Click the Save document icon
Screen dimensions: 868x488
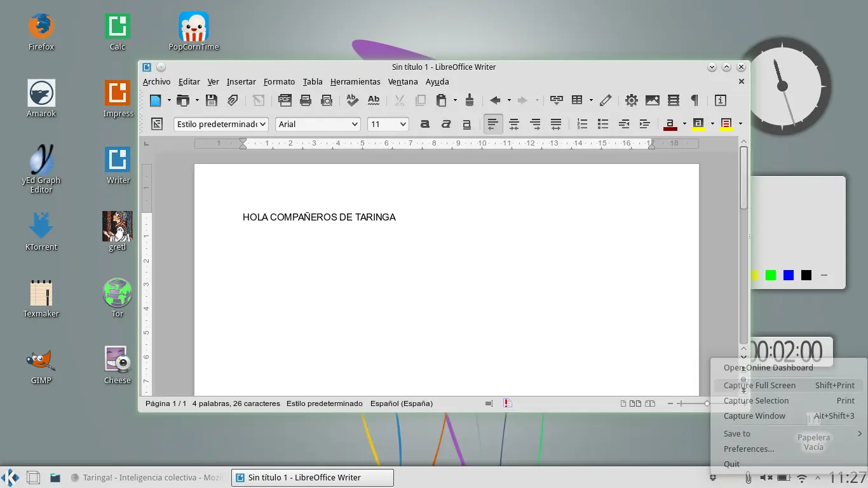(x=212, y=100)
